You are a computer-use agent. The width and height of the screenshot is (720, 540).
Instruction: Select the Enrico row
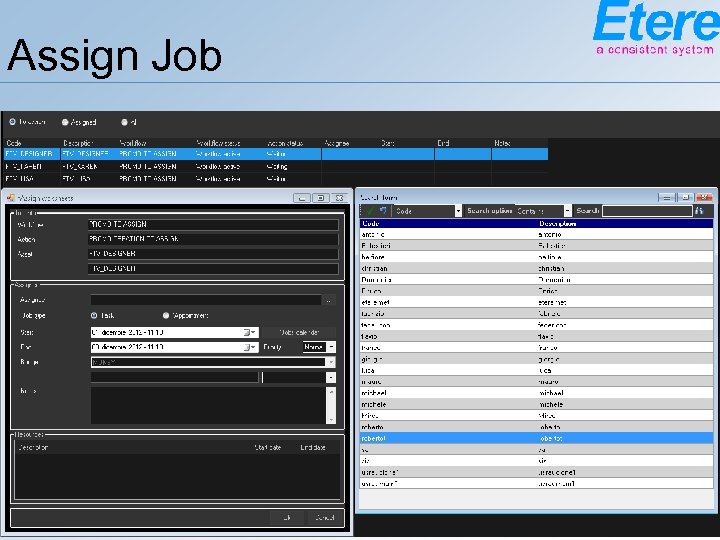[536, 291]
